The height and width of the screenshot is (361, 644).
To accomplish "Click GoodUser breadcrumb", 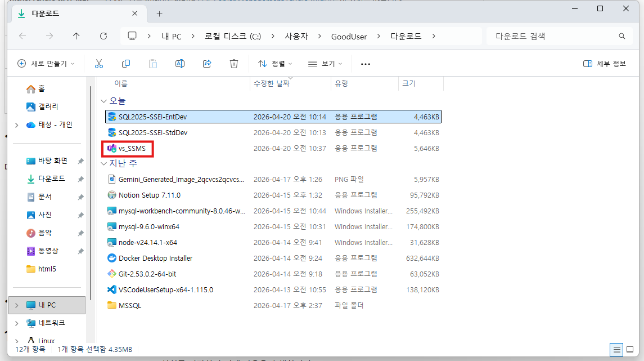I will [x=349, y=36].
